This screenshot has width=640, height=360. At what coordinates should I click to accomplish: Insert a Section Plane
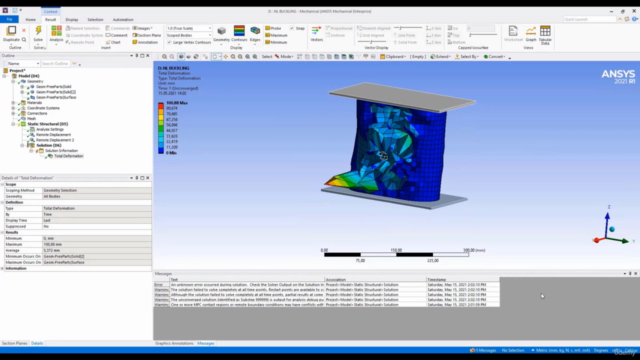click(147, 35)
